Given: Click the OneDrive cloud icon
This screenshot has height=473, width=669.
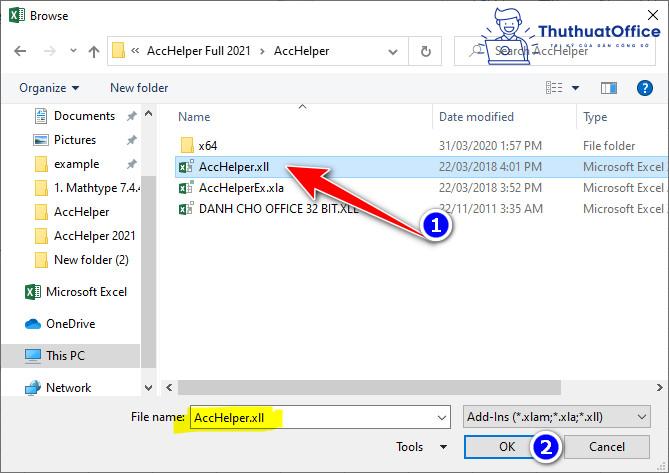Looking at the screenshot, I should point(32,324).
